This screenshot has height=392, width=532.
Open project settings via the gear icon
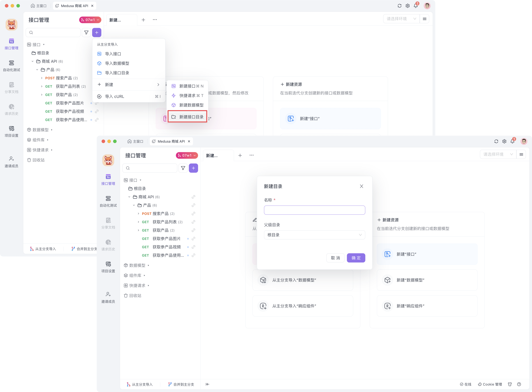pyautogui.click(x=504, y=141)
